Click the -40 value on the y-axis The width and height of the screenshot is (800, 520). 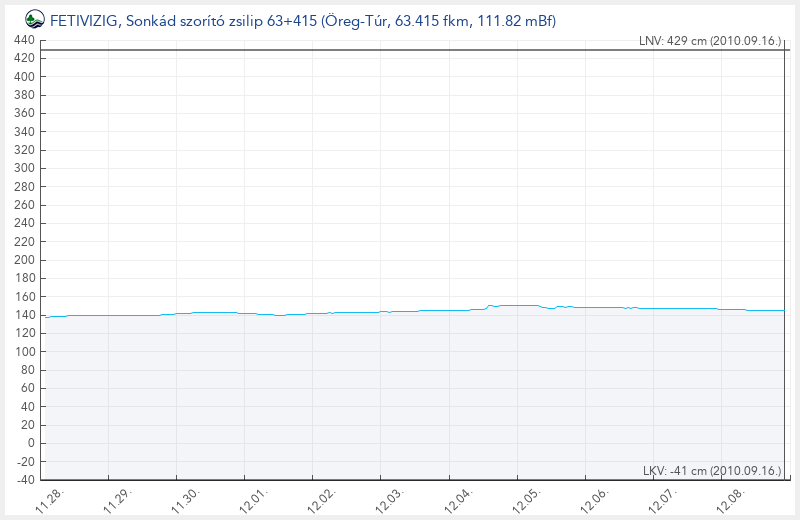[x=25, y=479]
